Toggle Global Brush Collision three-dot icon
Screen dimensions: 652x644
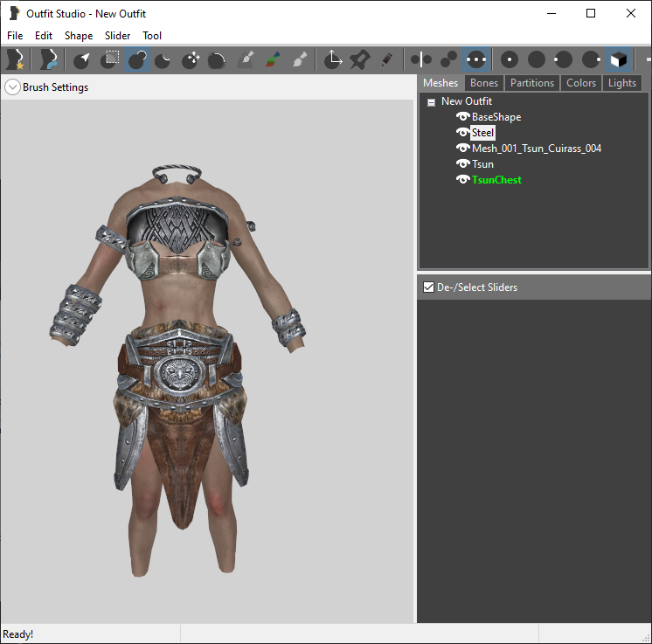click(x=476, y=59)
